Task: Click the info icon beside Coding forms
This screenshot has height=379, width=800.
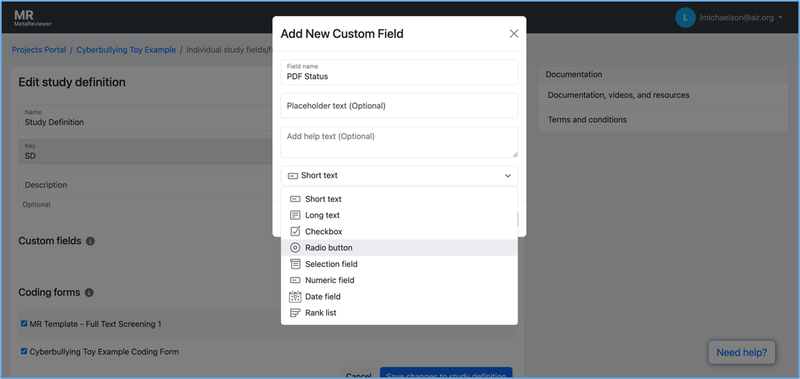Action: pos(89,293)
